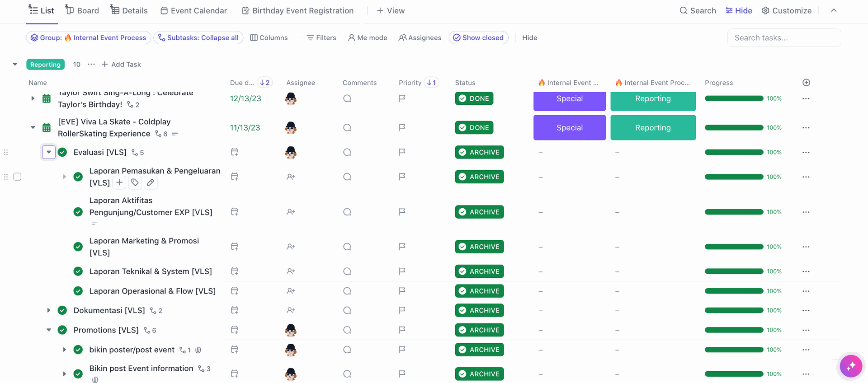Assign someone to Dokumentasi [VLS]
The image size is (868, 383).
(x=291, y=310)
